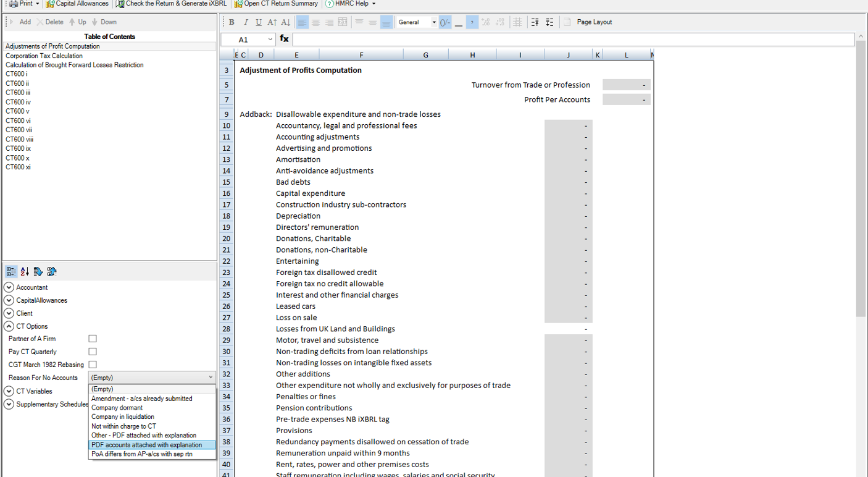This screenshot has height=477, width=868.
Task: Increase the font size
Action: [272, 22]
